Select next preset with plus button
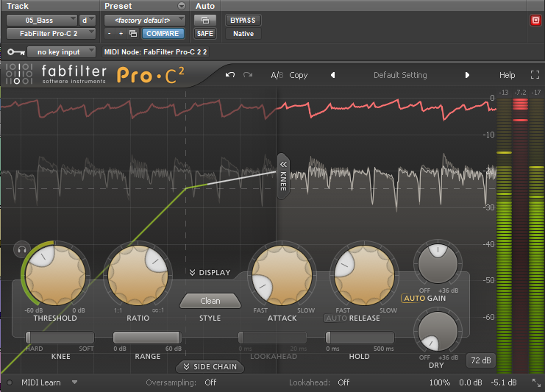This screenshot has width=545, height=392. 121,33
